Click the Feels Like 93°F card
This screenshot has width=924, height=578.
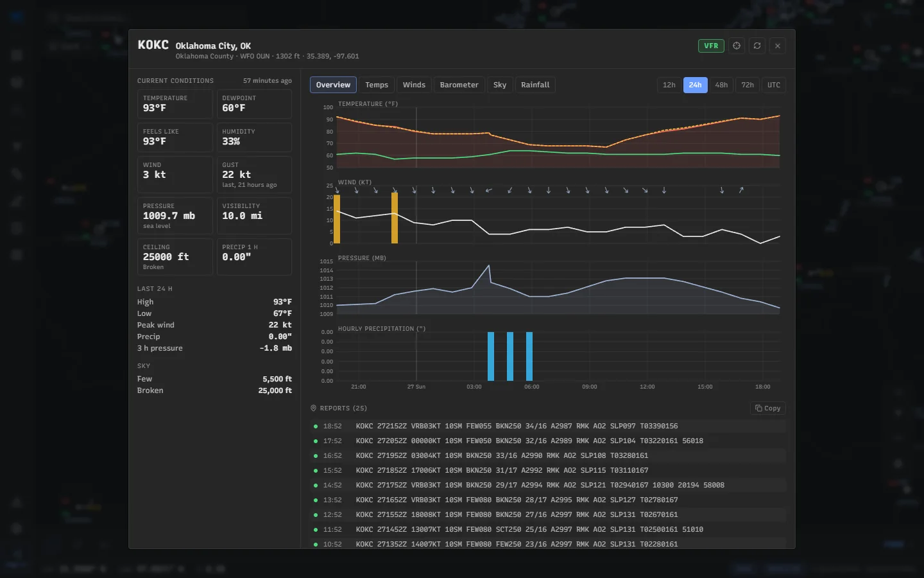[x=175, y=137]
